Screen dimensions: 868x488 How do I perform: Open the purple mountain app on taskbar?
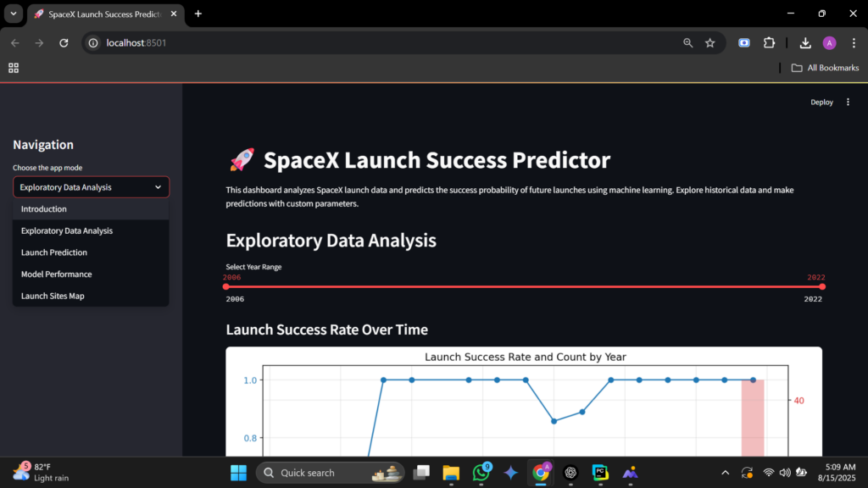click(x=630, y=473)
